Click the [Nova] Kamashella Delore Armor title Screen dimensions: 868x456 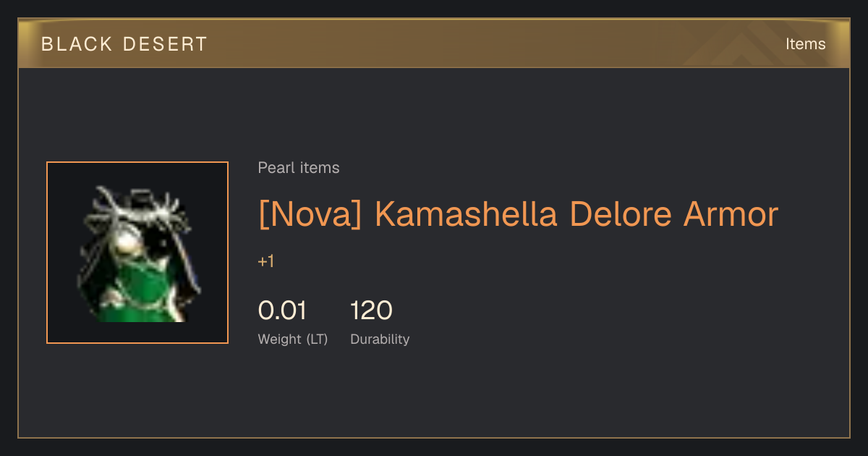pyautogui.click(x=518, y=215)
